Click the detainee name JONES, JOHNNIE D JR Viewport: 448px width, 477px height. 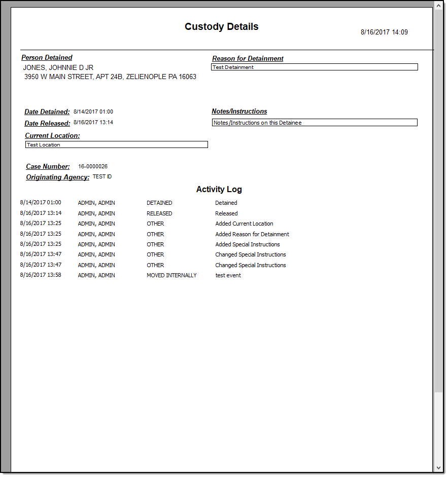click(x=58, y=67)
